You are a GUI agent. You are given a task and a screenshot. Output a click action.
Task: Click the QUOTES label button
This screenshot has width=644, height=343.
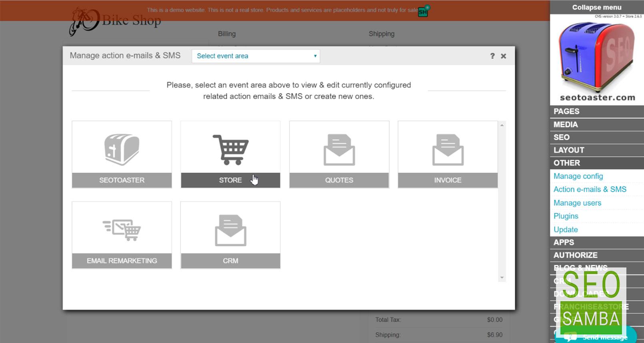pyautogui.click(x=339, y=180)
